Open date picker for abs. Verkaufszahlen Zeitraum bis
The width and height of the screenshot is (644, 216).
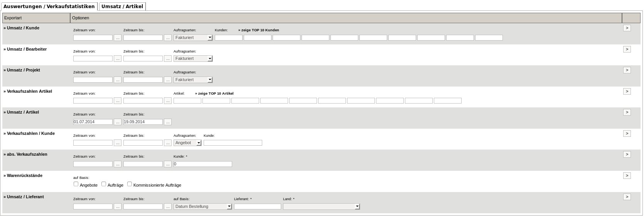(168, 164)
